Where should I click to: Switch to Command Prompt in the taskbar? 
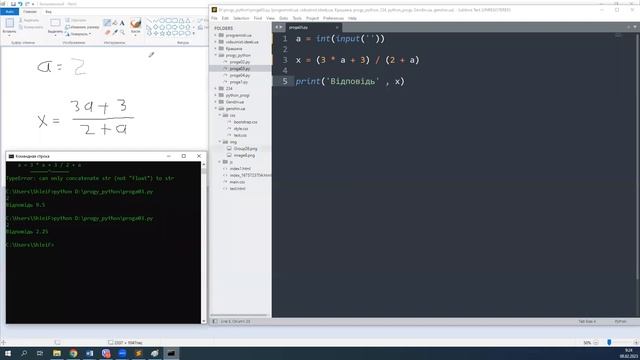click(x=171, y=353)
